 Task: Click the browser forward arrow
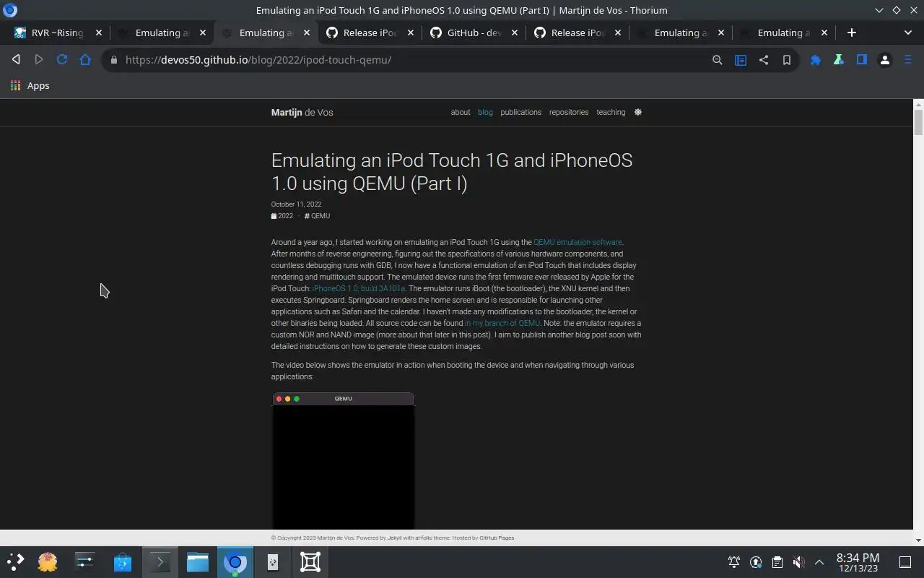(39, 60)
